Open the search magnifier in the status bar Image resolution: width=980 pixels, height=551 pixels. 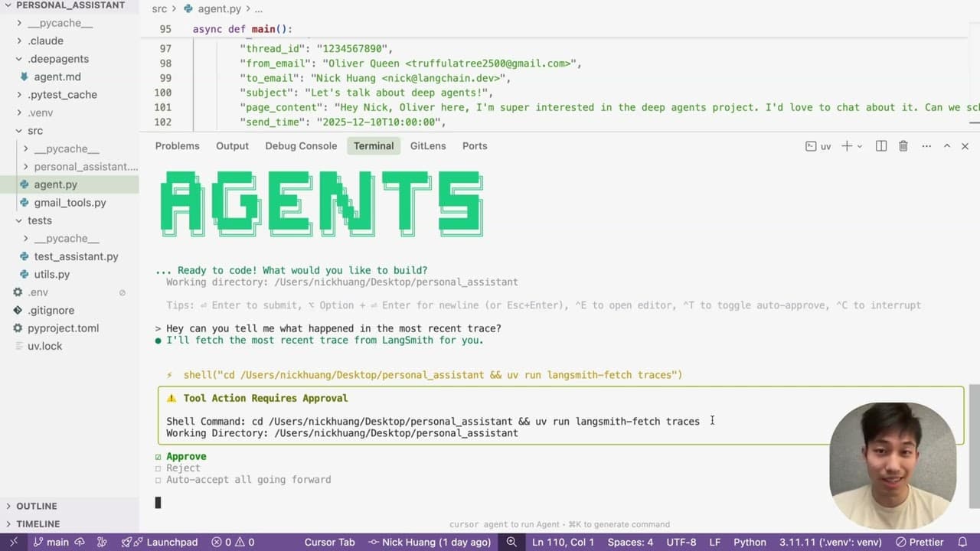[511, 542]
